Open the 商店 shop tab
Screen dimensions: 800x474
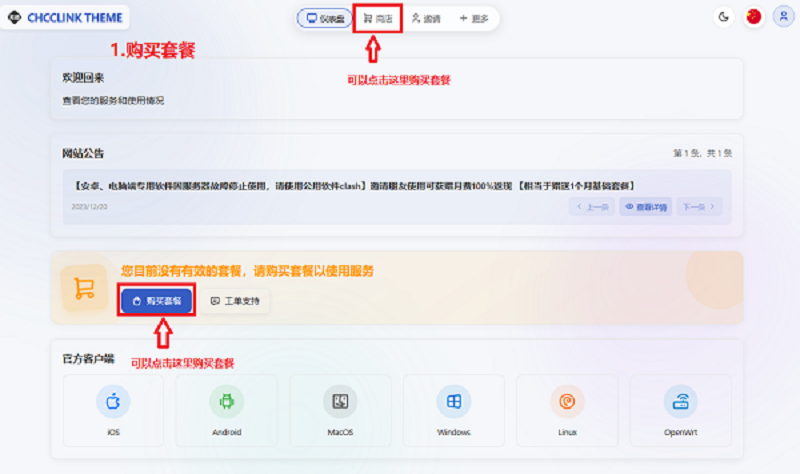click(x=378, y=18)
